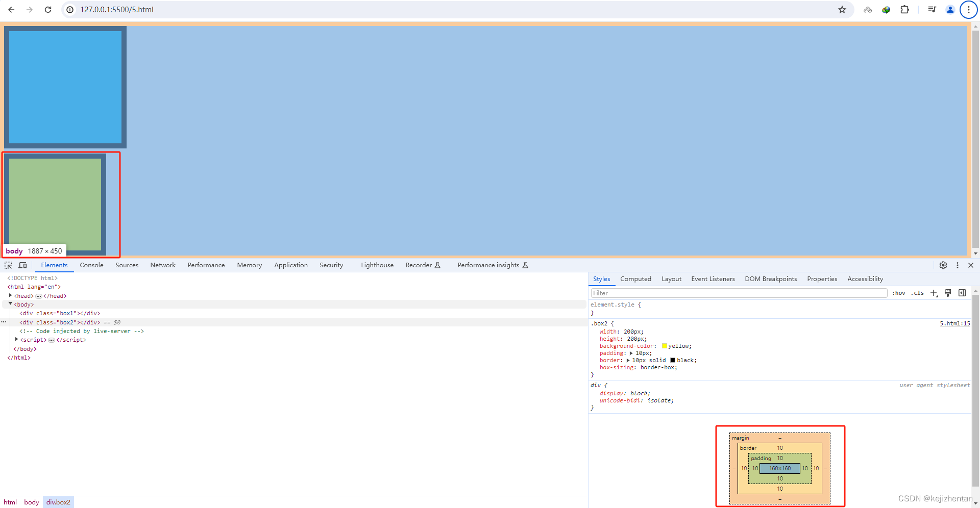This screenshot has width=980, height=508.
Task: Expand the padding shorthand property
Action: 631,353
